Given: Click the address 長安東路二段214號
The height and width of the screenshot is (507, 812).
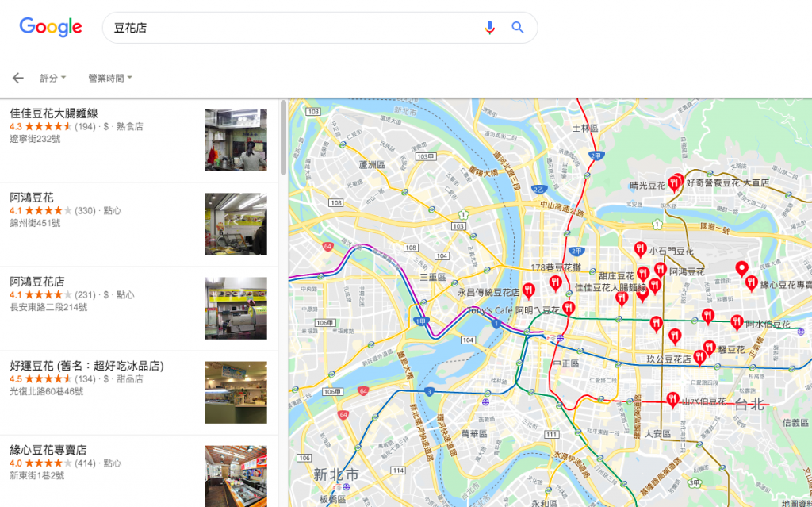Looking at the screenshot, I should pyautogui.click(x=48, y=307).
